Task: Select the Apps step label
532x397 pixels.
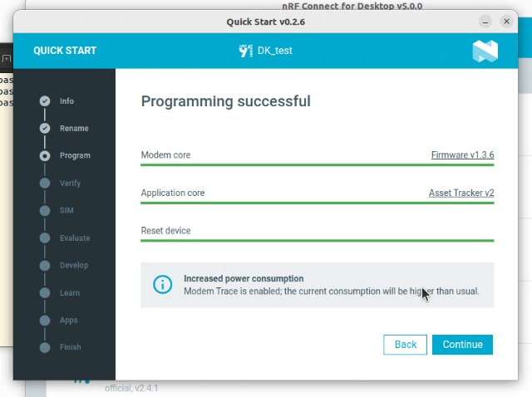Action: 68,320
